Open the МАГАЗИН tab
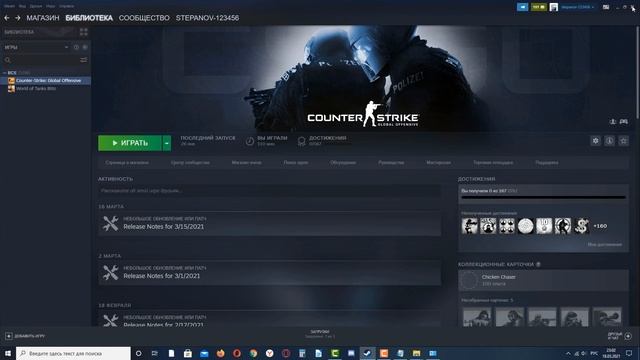Viewport: 640px width, 360px height. (x=43, y=18)
